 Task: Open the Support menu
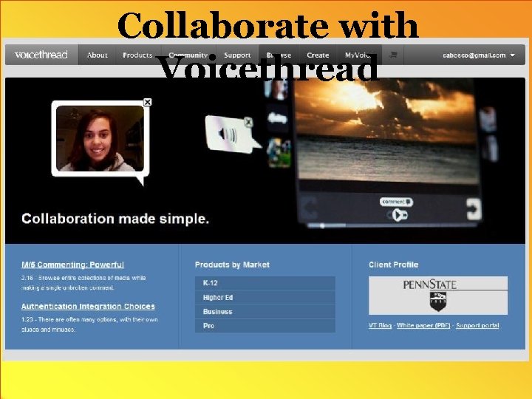[237, 55]
